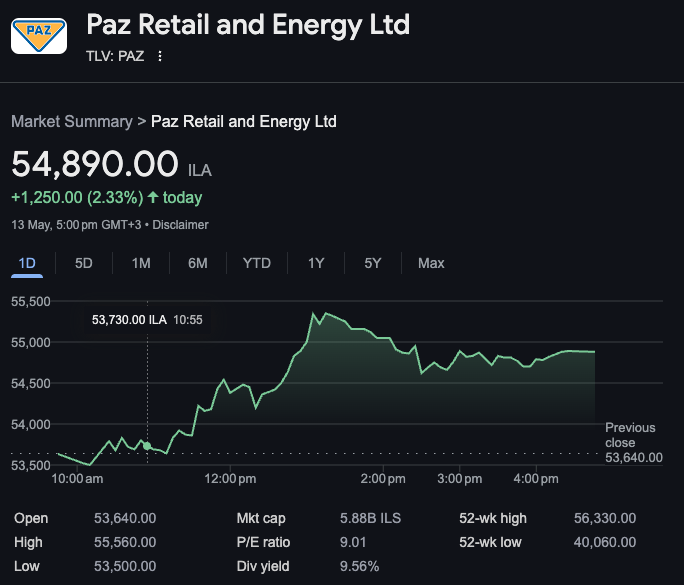This screenshot has height=585, width=684.
Task: Click the Div yield label
Action: pos(263,566)
